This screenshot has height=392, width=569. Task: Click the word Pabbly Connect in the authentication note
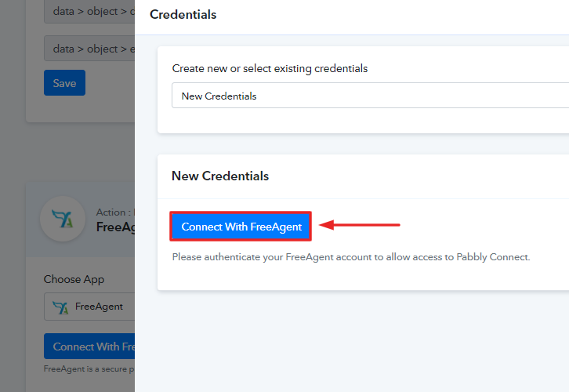[493, 257]
